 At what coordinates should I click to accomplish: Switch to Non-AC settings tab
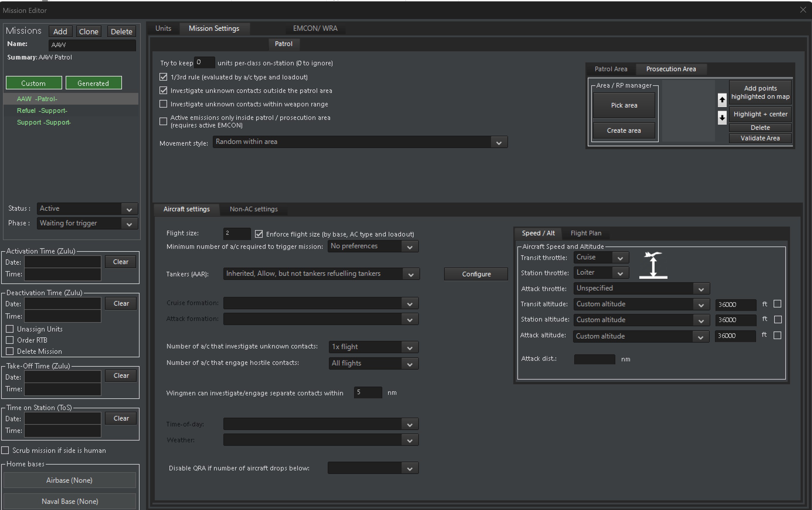254,209
